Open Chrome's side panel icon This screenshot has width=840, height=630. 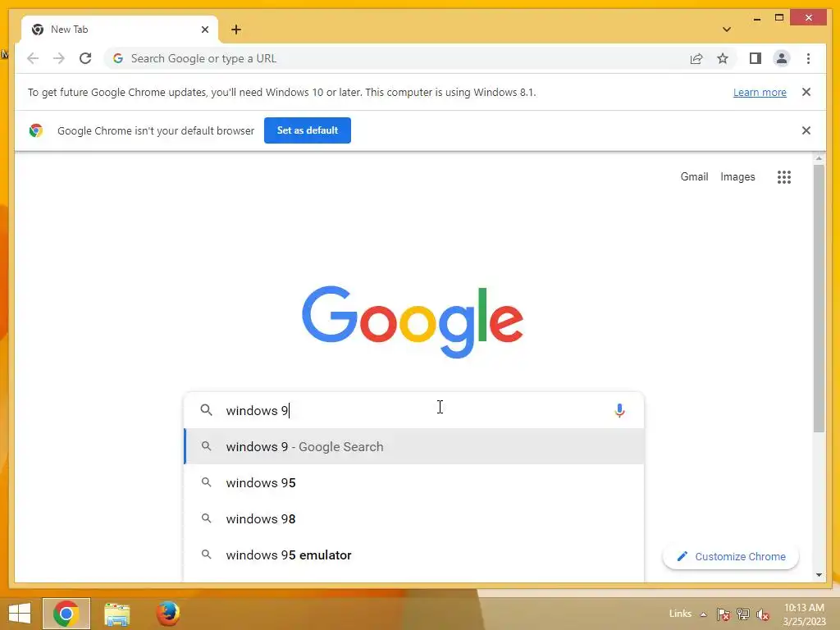point(756,58)
